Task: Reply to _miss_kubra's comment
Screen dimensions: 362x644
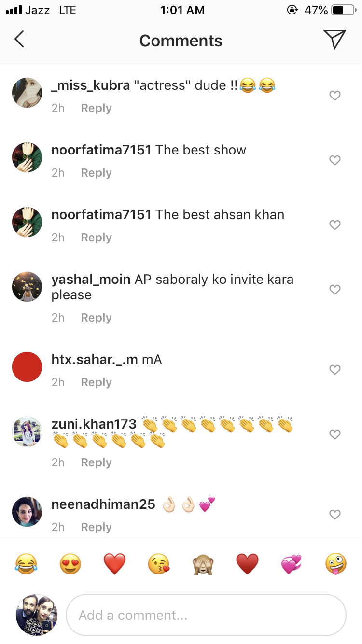Action: pos(96,108)
